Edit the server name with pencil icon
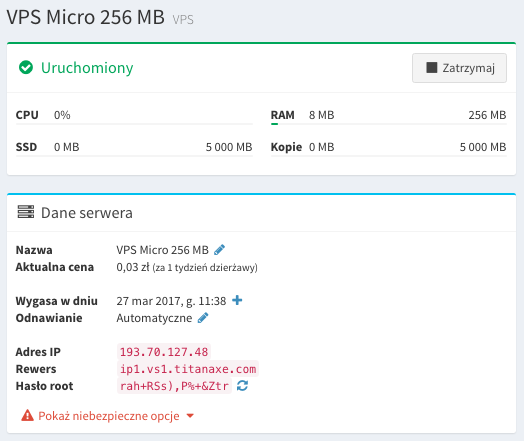Screen dimensions: 524x441 [x=219, y=250]
